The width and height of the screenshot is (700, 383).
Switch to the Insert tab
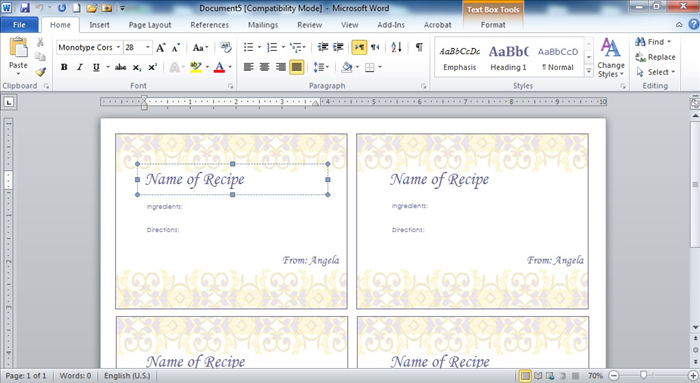[99, 25]
